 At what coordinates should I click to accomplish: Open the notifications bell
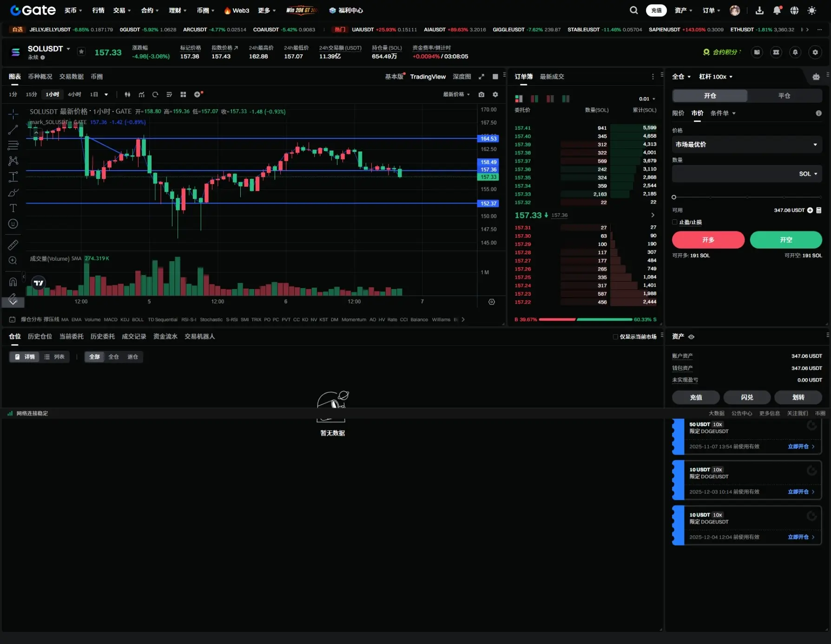tap(777, 10)
